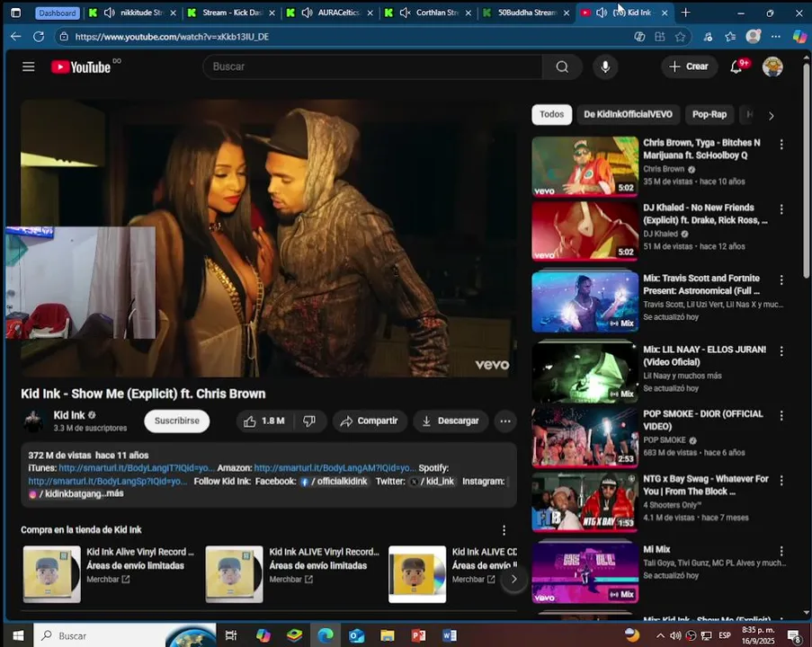Viewport: 812px width, 647px height.
Task: Click the browser address bar URL
Action: click(172, 37)
